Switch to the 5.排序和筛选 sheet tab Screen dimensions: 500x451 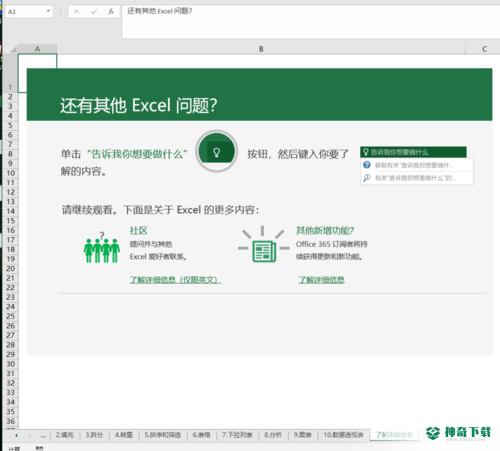[x=162, y=435]
